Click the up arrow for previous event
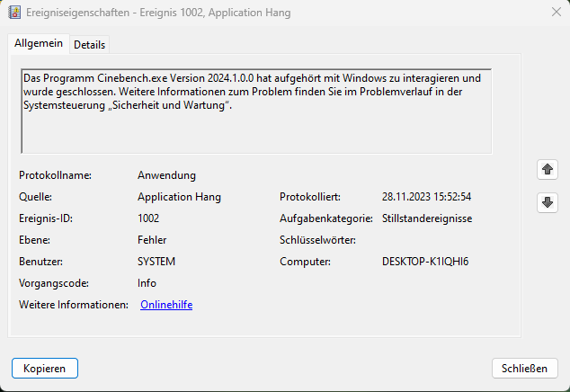Image resolution: width=570 pixels, height=392 pixels. click(x=548, y=169)
